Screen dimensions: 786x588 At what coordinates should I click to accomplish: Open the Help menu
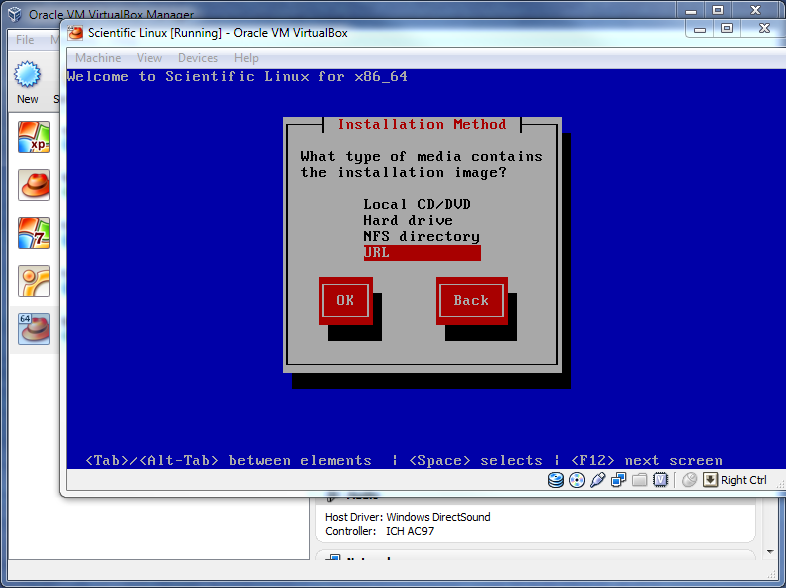(246, 58)
